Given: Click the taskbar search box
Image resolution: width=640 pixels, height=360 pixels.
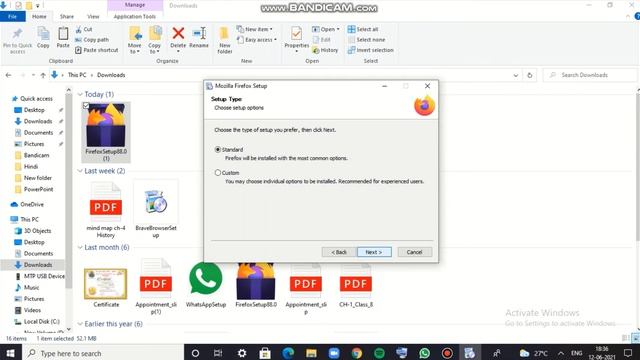Looking at the screenshot, I should pos(103,353).
